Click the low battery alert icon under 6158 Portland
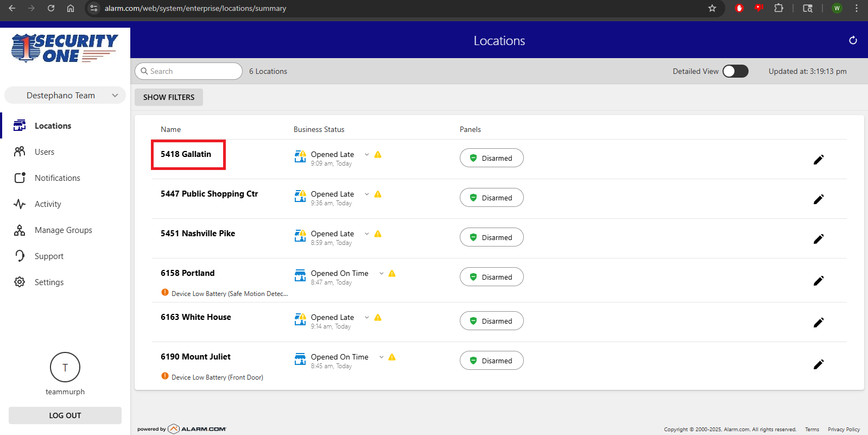 165,293
